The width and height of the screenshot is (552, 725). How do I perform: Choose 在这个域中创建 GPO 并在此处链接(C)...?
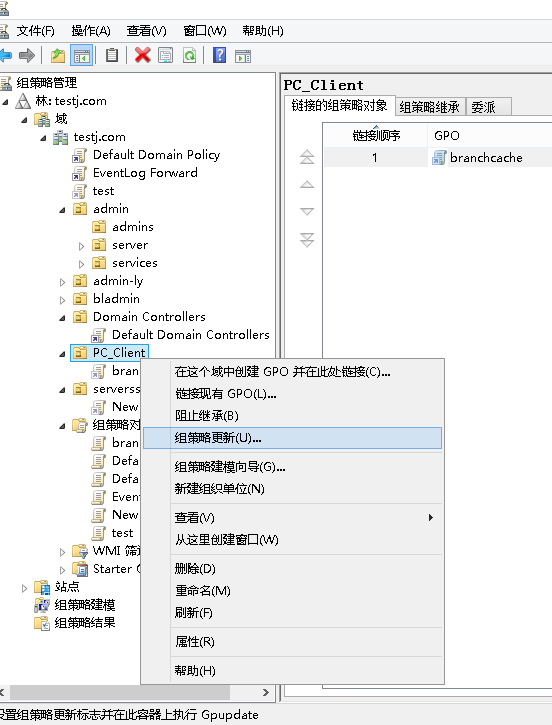pos(292,372)
